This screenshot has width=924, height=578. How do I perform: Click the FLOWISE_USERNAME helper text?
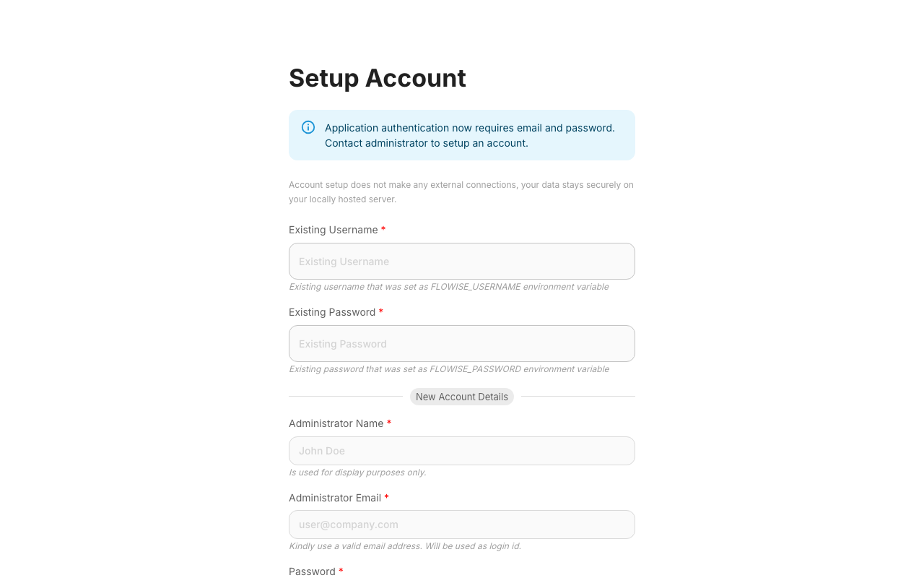448,287
